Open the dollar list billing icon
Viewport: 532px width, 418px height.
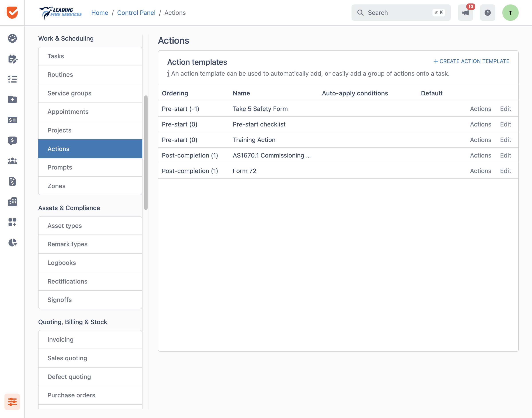coord(12,120)
